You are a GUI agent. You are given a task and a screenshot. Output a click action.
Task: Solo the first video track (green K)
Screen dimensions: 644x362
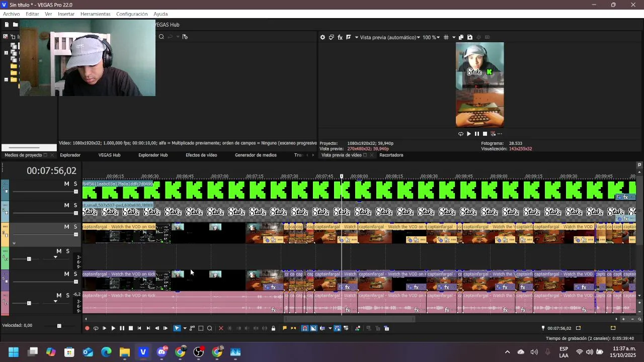[x=75, y=184]
